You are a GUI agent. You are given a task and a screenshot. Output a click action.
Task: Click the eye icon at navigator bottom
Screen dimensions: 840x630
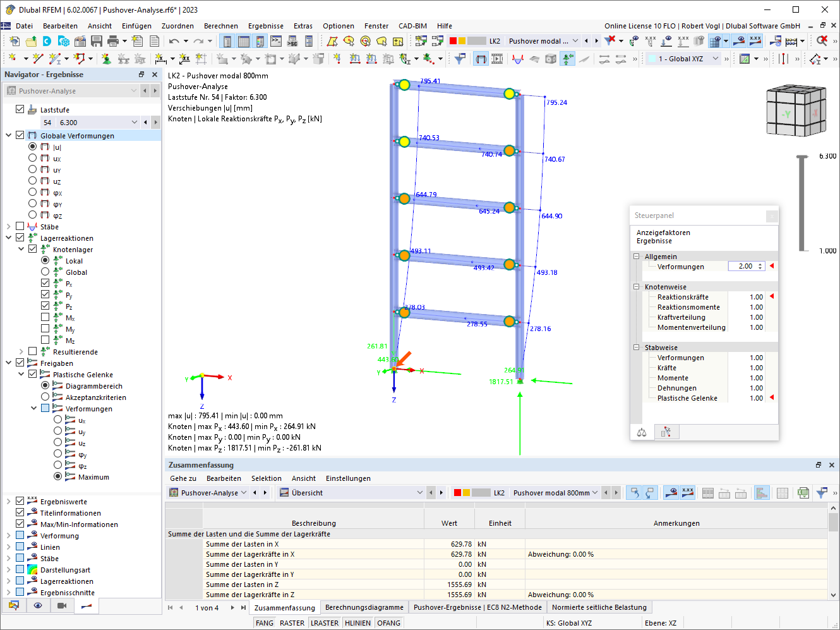click(38, 605)
